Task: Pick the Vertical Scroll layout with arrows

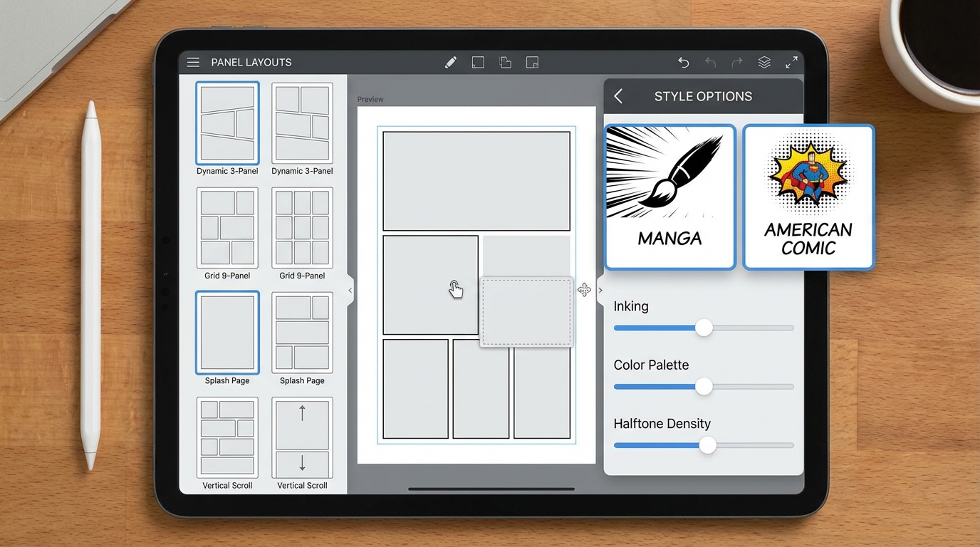Action: (x=302, y=438)
